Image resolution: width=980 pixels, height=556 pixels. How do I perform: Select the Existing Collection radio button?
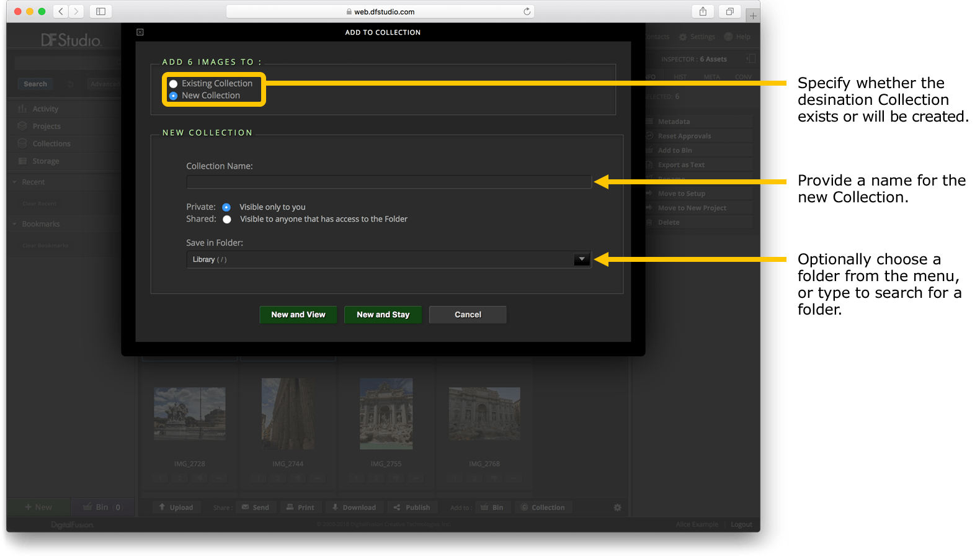point(174,84)
